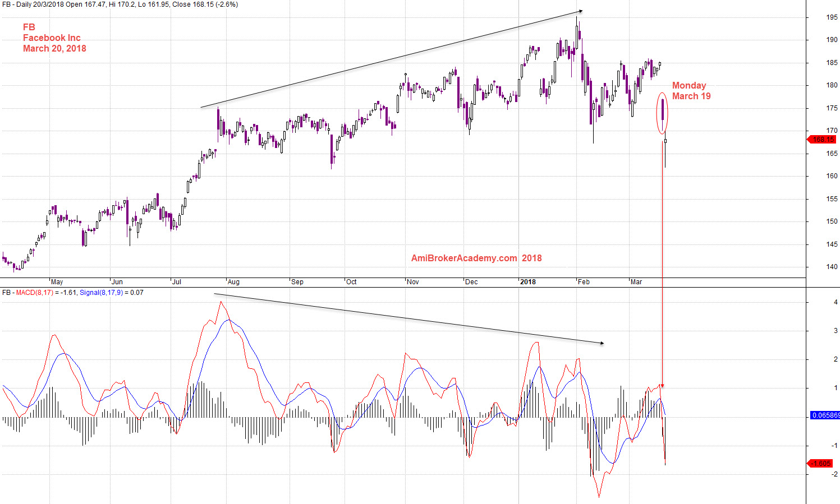The width and height of the screenshot is (840, 504).
Task: Click the 'Monday March 19' caption text
Action: point(691,91)
